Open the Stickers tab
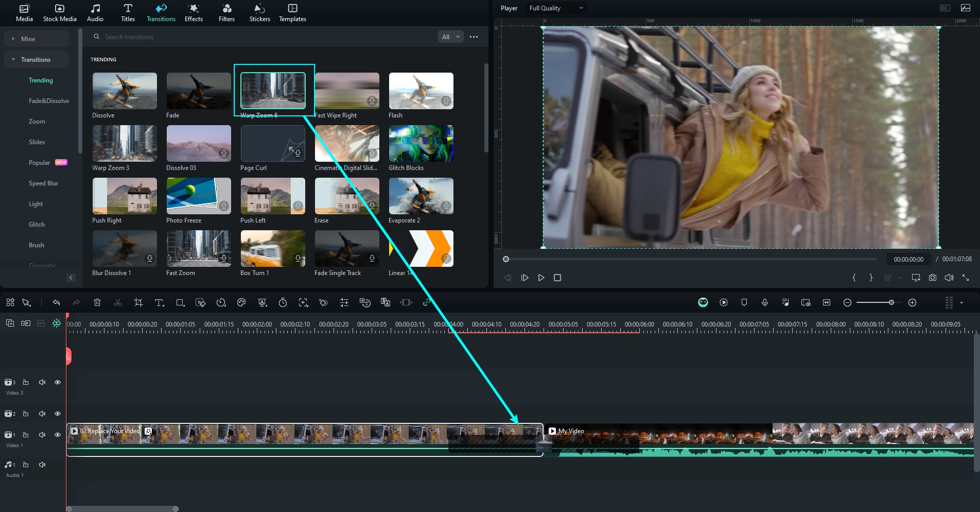Image resolution: width=980 pixels, height=512 pixels. click(x=259, y=12)
